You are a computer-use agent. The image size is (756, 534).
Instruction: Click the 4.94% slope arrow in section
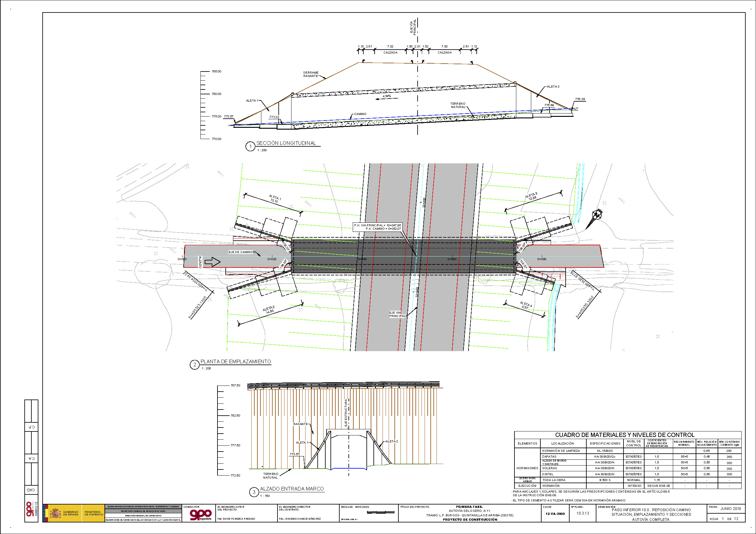tap(387, 98)
